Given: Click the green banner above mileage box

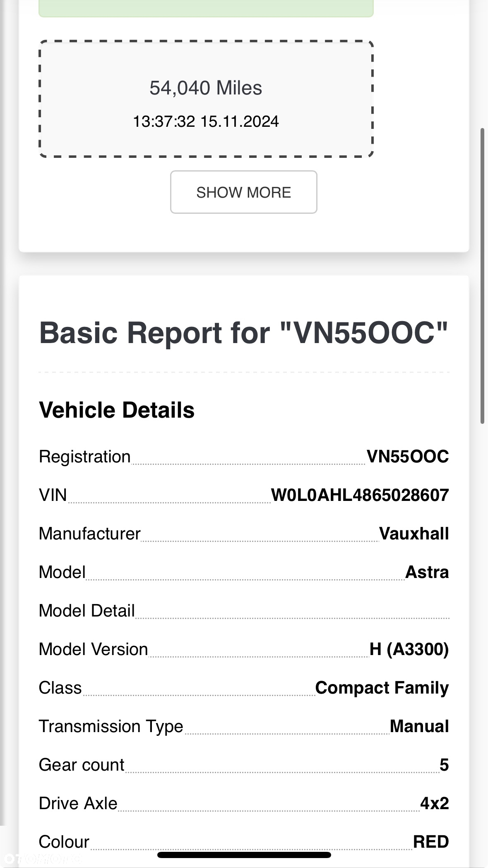Looking at the screenshot, I should pos(206,8).
